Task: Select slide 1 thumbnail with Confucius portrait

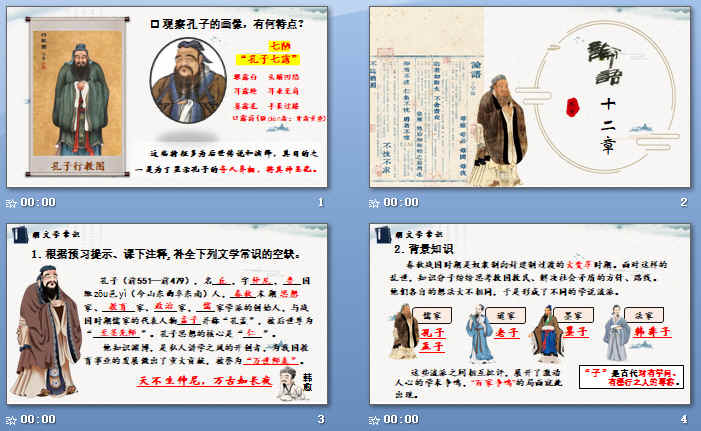Action: pos(167,97)
